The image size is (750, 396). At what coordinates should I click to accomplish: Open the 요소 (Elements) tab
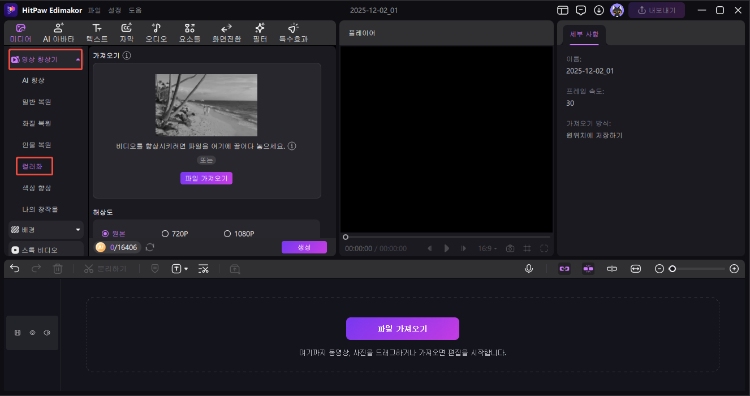coord(189,33)
